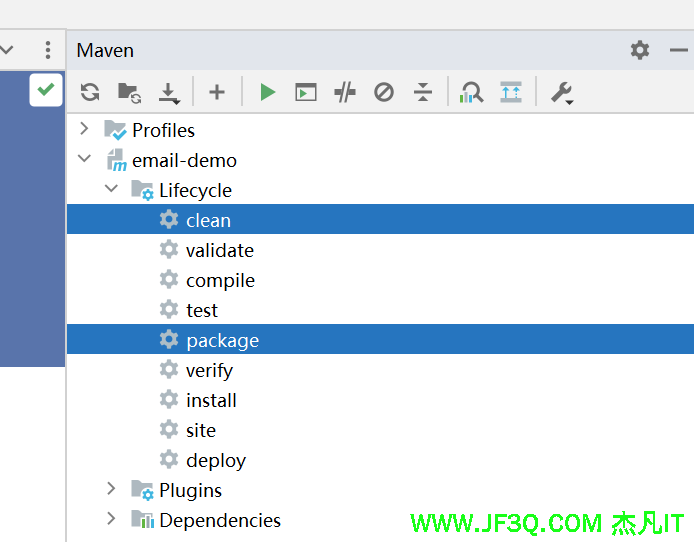This screenshot has width=694, height=542.
Task: Expand the Profiles node
Action: pos(85,129)
